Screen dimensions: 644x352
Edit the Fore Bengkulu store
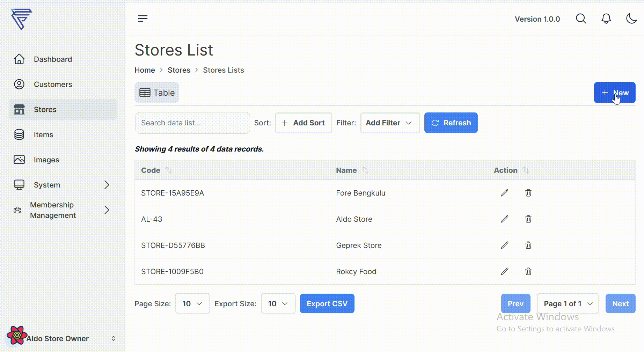point(505,193)
